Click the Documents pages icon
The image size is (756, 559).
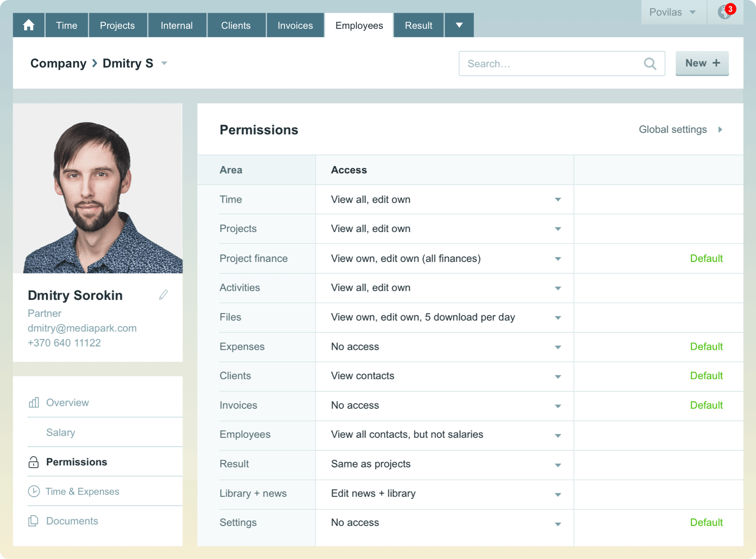(34, 521)
